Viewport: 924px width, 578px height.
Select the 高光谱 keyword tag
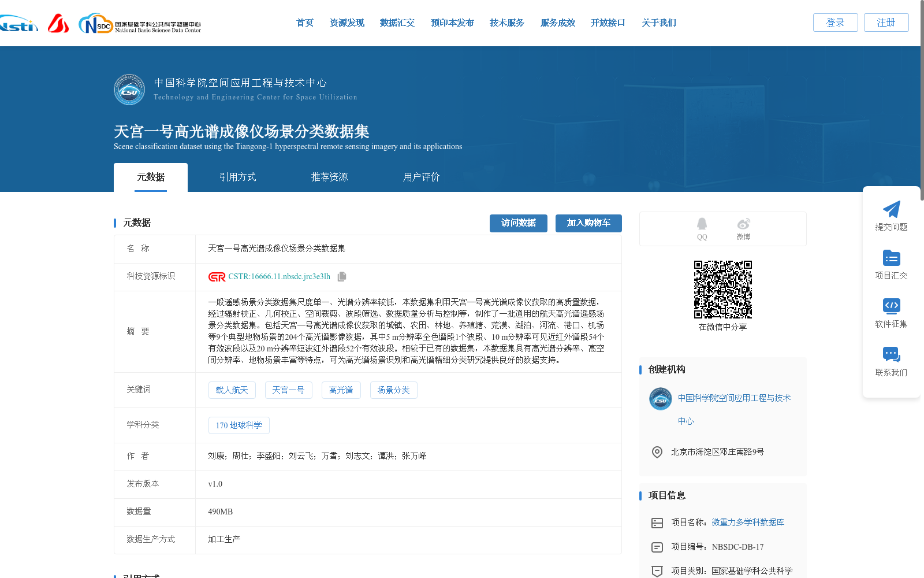click(341, 390)
